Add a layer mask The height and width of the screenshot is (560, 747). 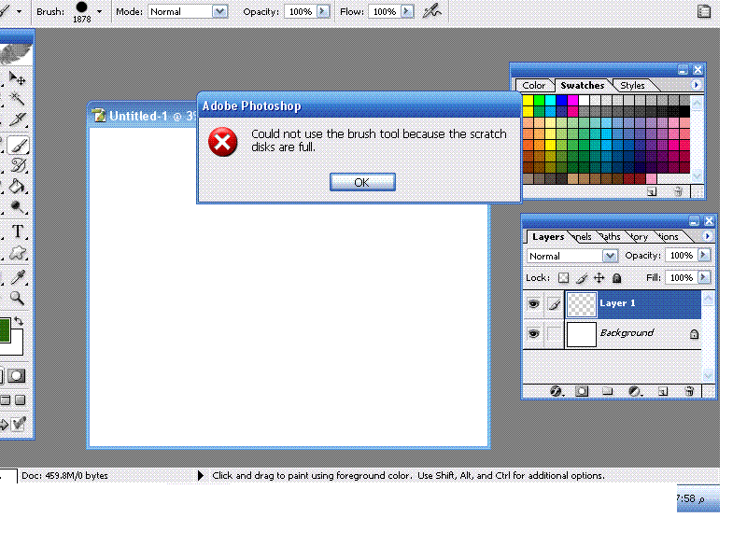click(x=582, y=391)
